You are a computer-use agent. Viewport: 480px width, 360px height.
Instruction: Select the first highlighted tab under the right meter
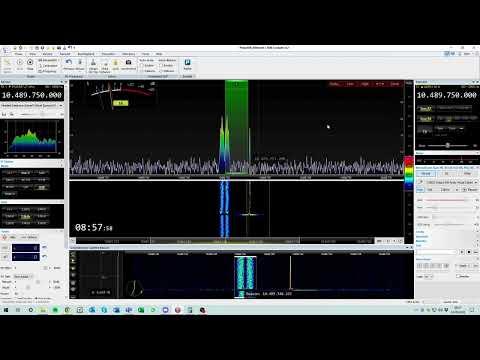[x=426, y=174]
